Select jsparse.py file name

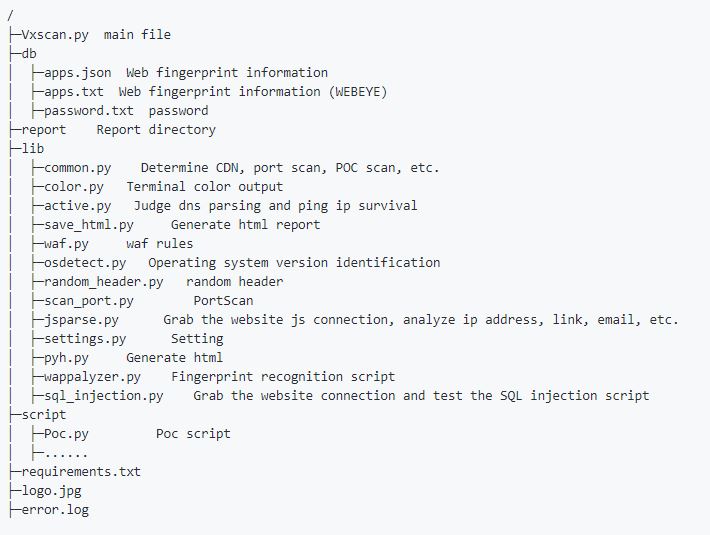tap(81, 320)
